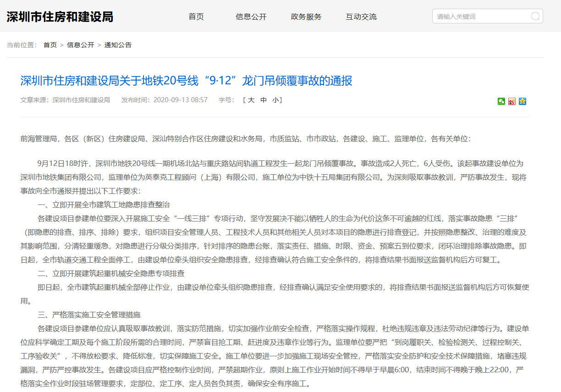
Task: Click the 深圳市住房和建设局 site logo
Action: (60, 17)
